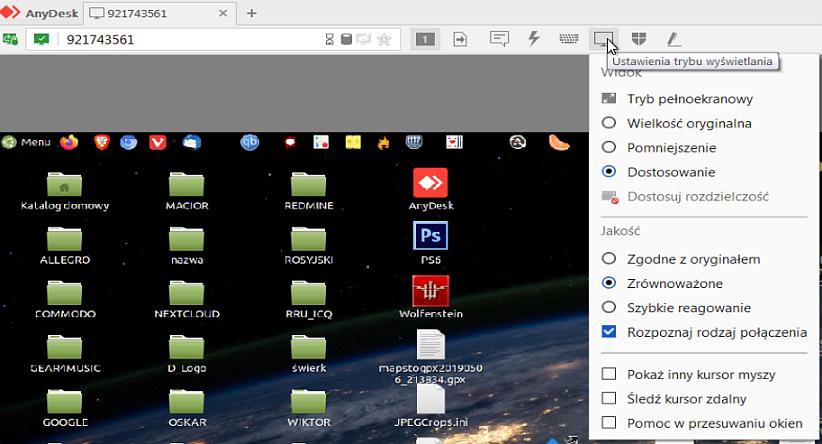Launch Vivaldi from remote panel
The width and height of the screenshot is (822, 444).
tap(158, 142)
